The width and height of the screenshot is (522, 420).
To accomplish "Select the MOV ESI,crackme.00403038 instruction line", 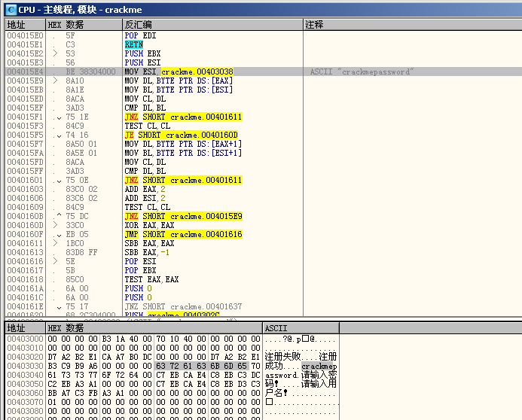I will [179, 72].
